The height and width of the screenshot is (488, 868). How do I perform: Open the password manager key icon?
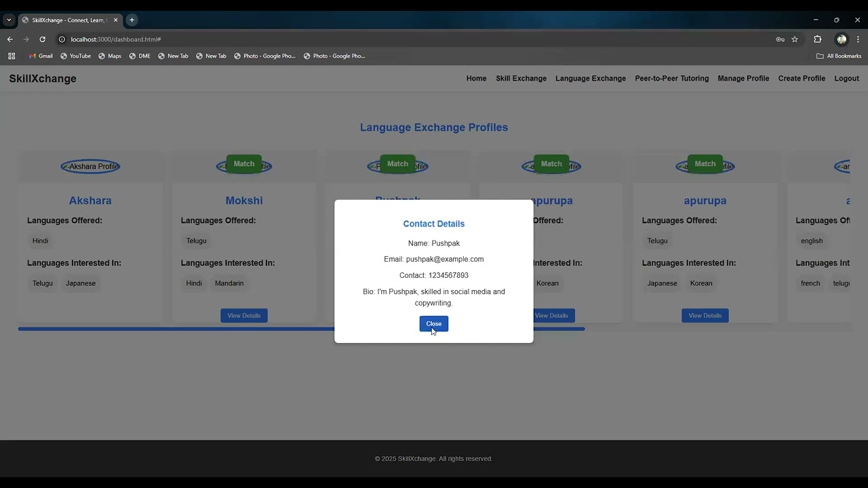pos(780,39)
